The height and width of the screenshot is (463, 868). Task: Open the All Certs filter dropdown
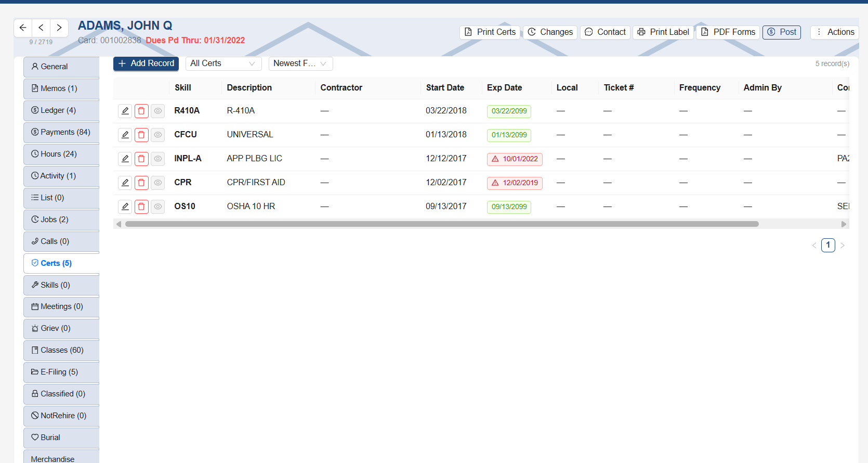223,63
